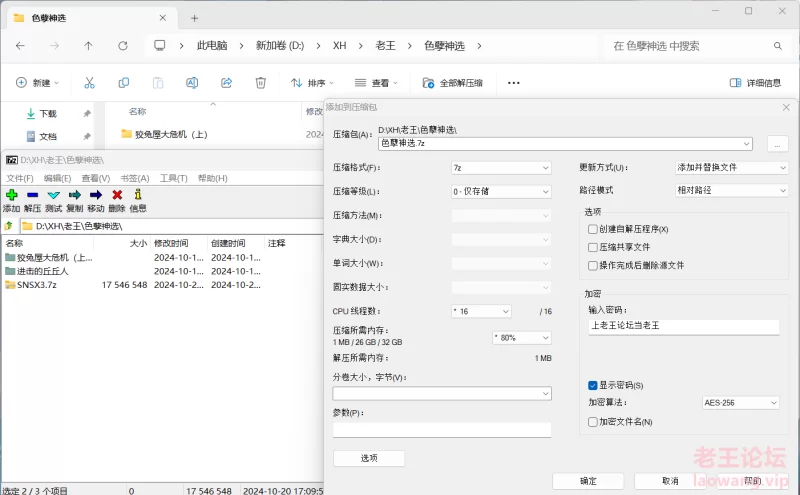Open the 排序 sort dropdown in Explorer

pos(312,83)
